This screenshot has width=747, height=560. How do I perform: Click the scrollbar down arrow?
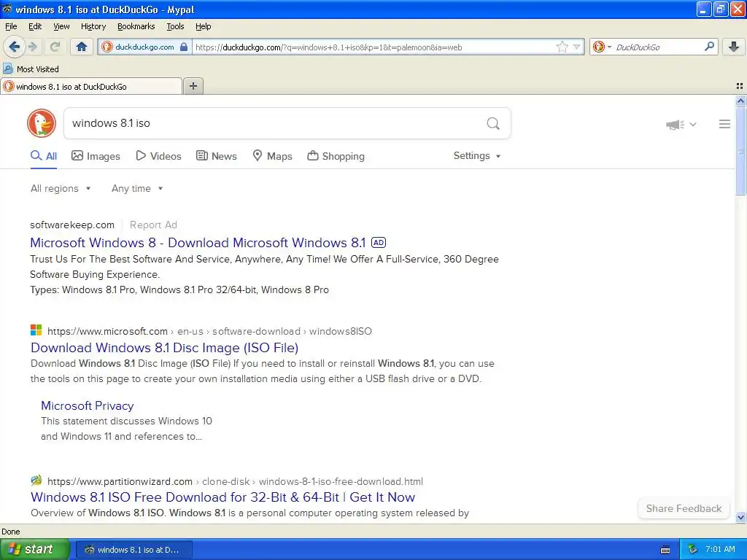pyautogui.click(x=740, y=517)
